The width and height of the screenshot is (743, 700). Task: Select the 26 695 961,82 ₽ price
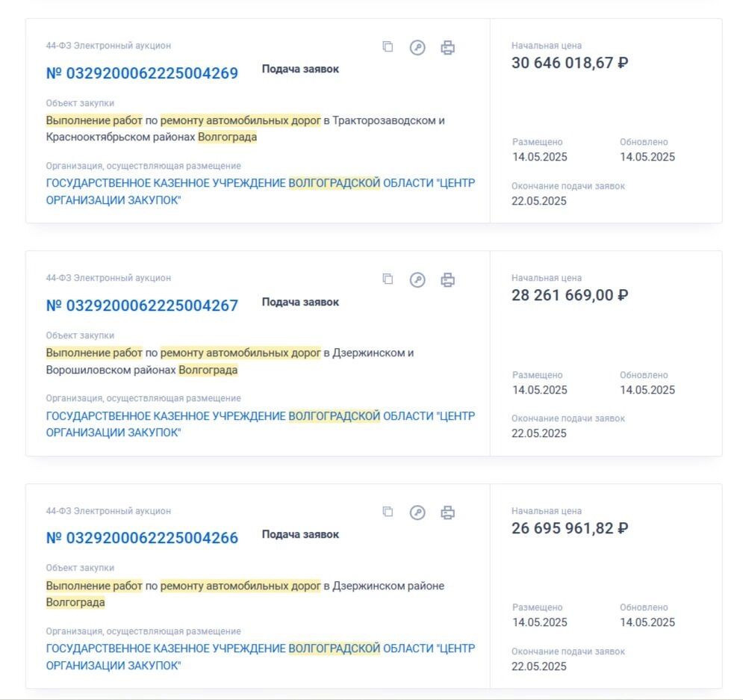click(x=570, y=528)
